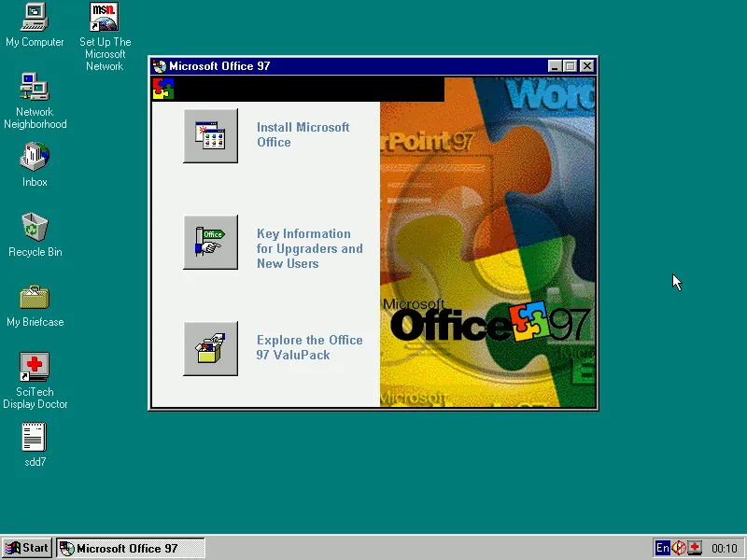Select the My Computer desktop icon
This screenshot has height=560, width=747.
35,25
